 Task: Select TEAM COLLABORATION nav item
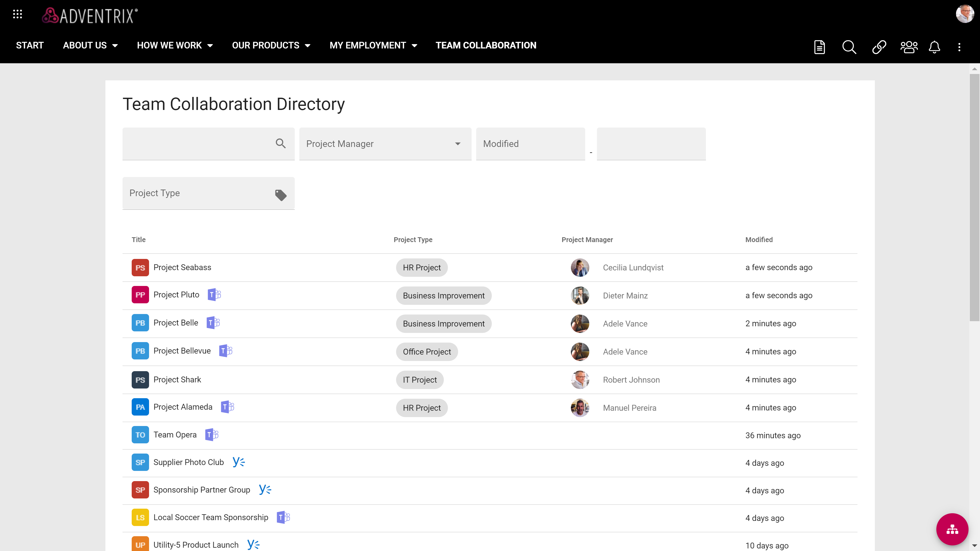click(x=486, y=45)
